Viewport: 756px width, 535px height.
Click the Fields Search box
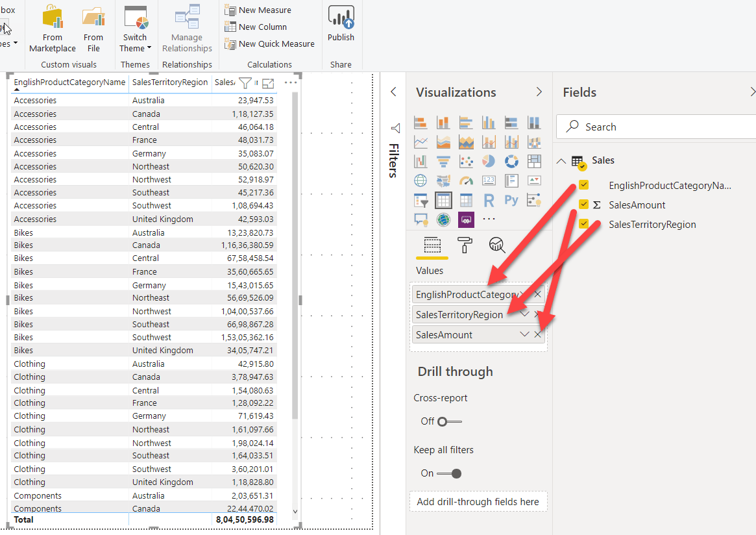[x=655, y=127]
